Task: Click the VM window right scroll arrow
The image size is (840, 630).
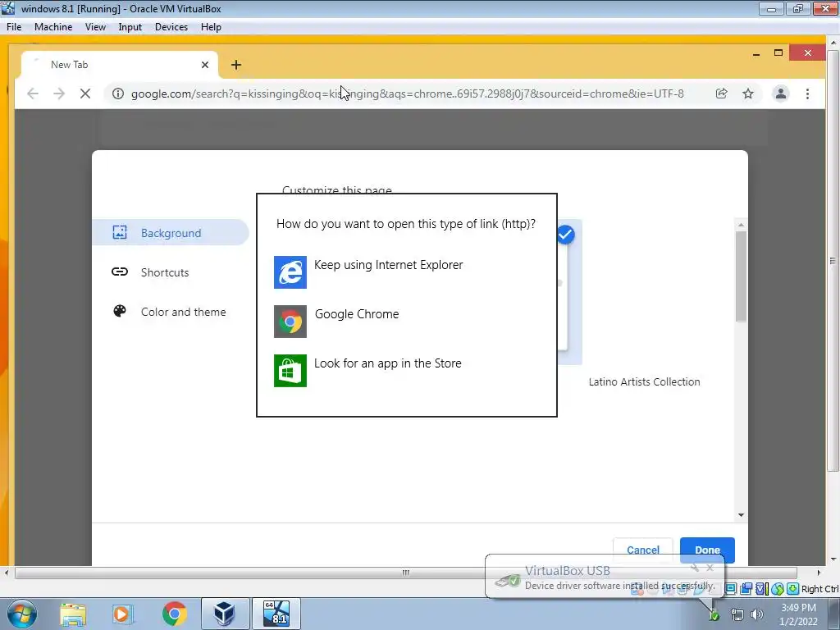Action: [x=819, y=573]
